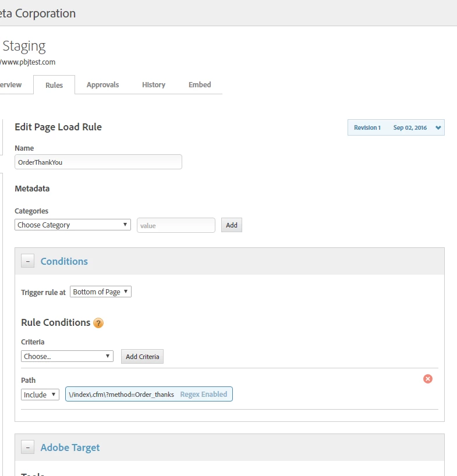Switch to the History tab
The image size is (457, 476).
[x=154, y=84]
